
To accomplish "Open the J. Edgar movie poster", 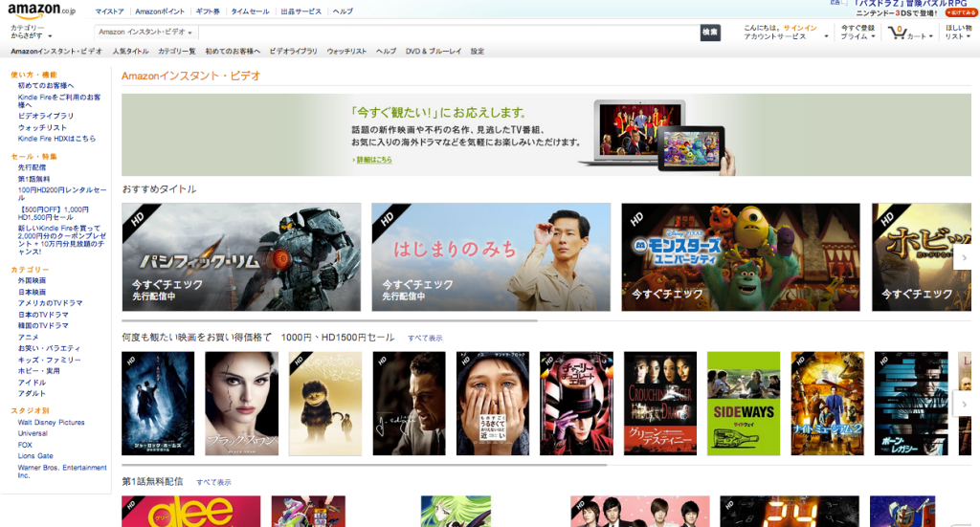I will coord(410,404).
